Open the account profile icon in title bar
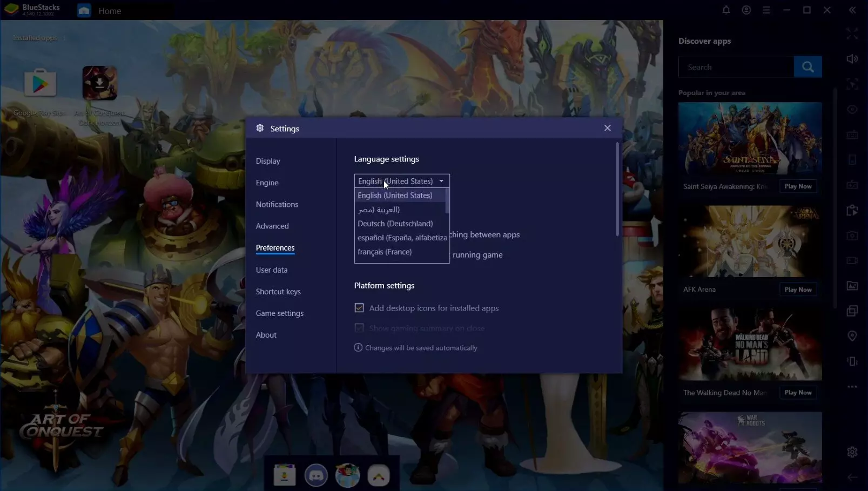This screenshot has height=491, width=868. tap(746, 10)
